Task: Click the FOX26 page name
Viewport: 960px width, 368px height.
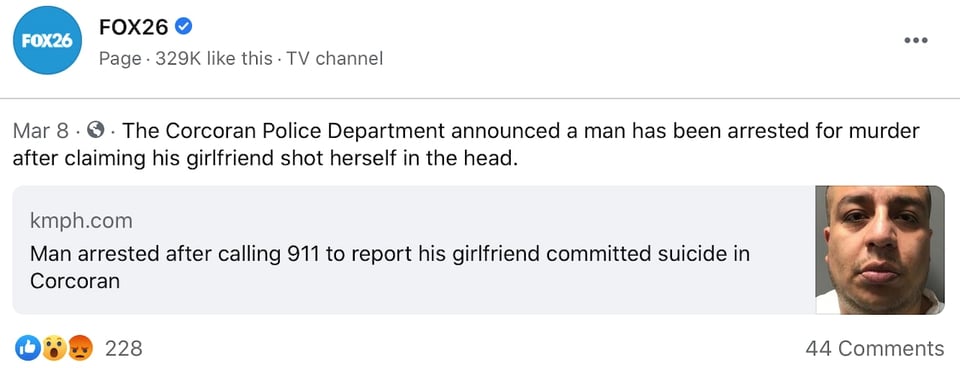Action: [133, 26]
